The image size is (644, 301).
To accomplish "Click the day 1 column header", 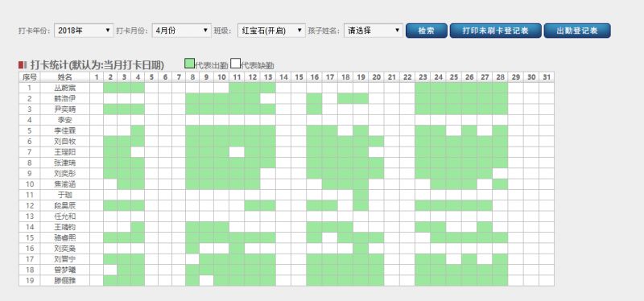I will 97,76.
